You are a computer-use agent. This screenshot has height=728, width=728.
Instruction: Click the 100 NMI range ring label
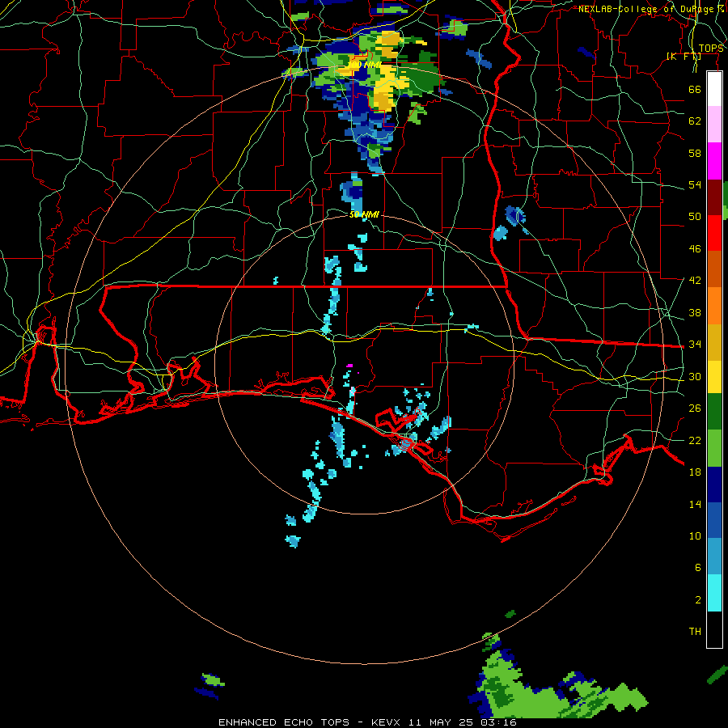pos(365,65)
